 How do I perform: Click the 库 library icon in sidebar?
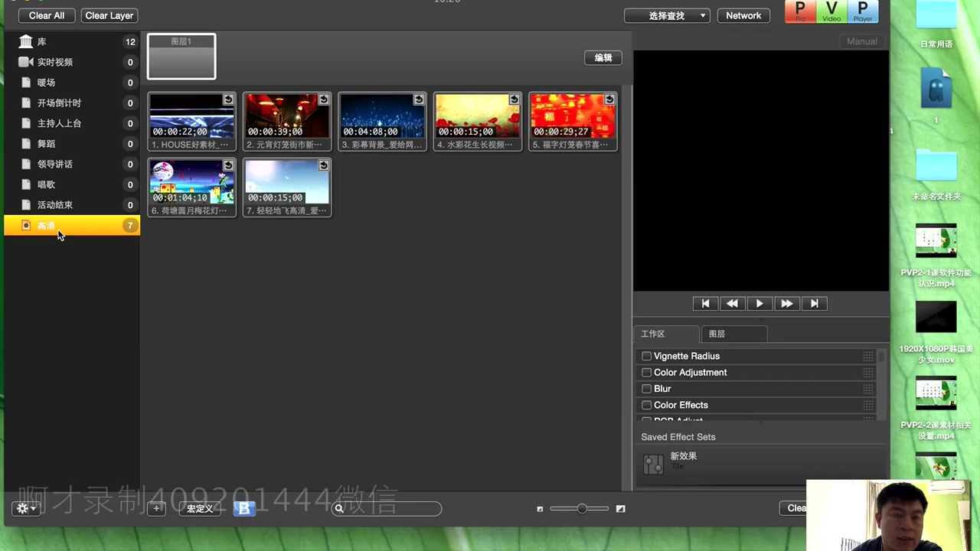(x=25, y=41)
